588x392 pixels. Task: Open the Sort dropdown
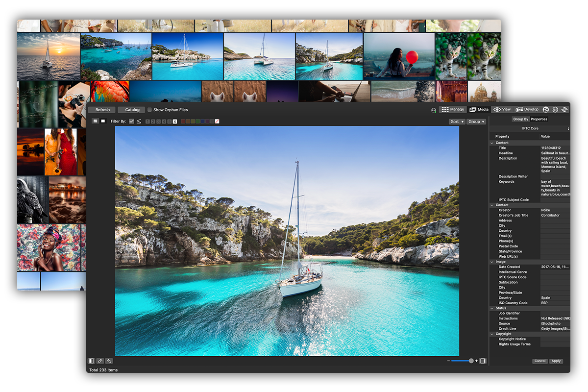coord(457,122)
